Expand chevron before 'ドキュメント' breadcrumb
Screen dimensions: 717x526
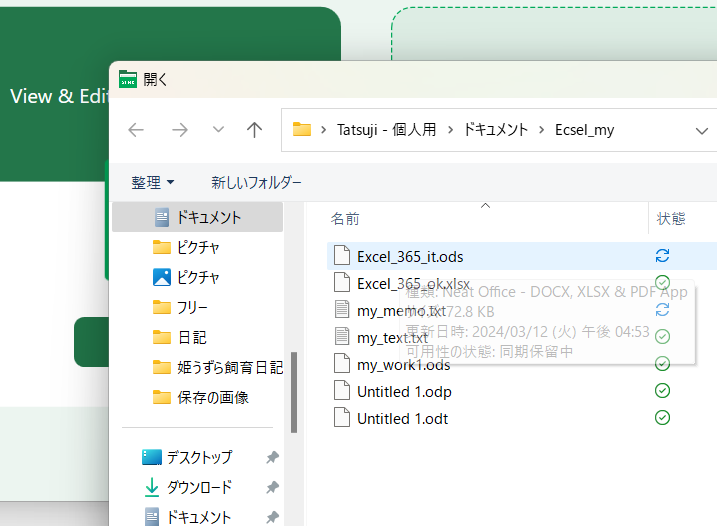click(450, 130)
